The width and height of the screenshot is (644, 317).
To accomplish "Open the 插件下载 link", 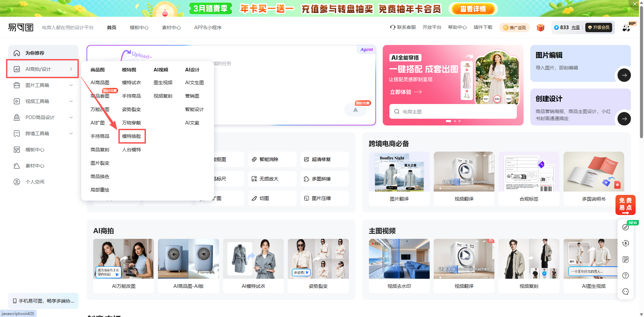I will pos(483,27).
